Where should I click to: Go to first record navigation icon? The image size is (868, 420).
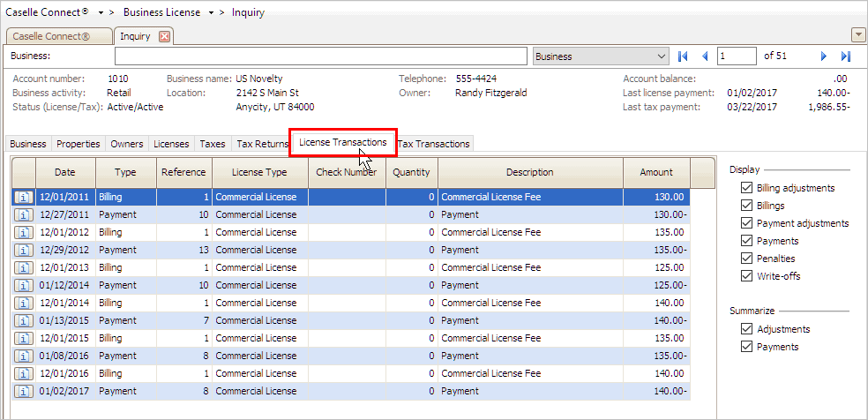(x=683, y=56)
